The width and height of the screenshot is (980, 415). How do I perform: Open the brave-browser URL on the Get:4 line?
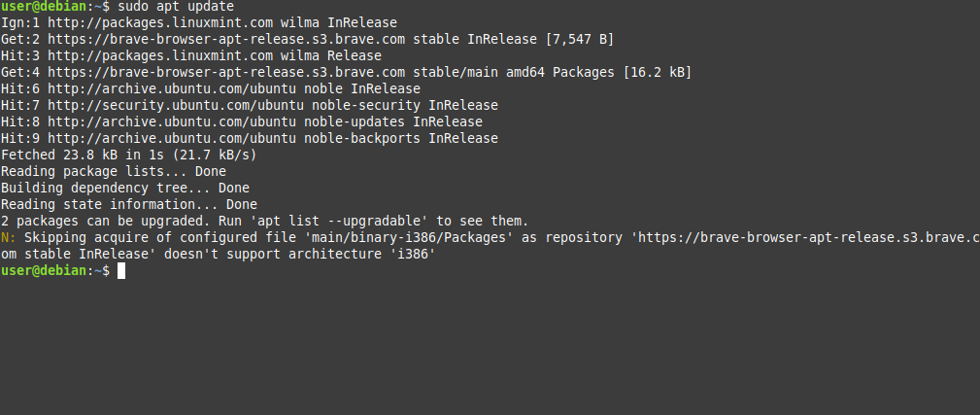coord(227,73)
